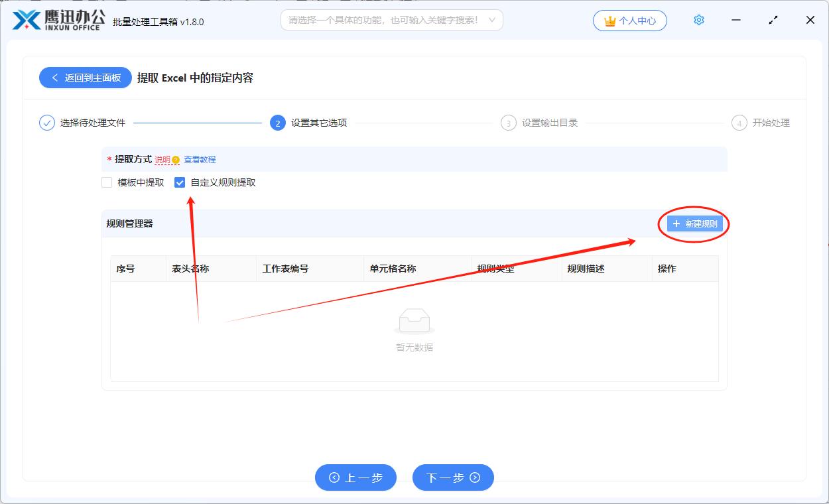Open the function search dropdown list

[x=492, y=20]
